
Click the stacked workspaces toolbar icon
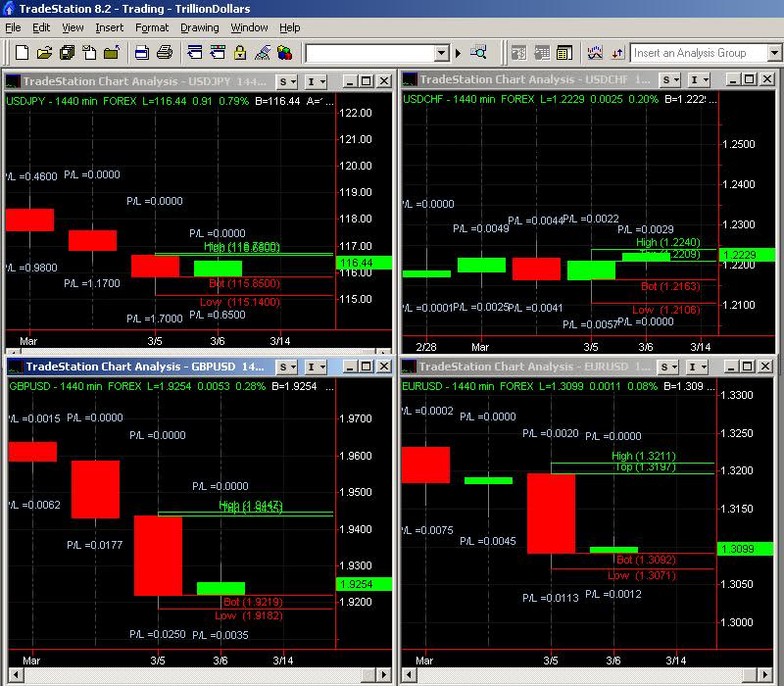pos(67,52)
